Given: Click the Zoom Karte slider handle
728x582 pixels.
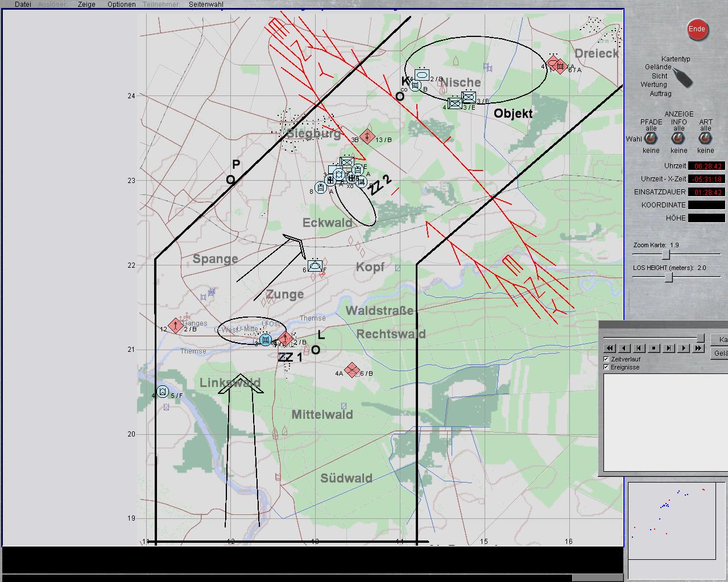Looking at the screenshot, I should 666,255.
